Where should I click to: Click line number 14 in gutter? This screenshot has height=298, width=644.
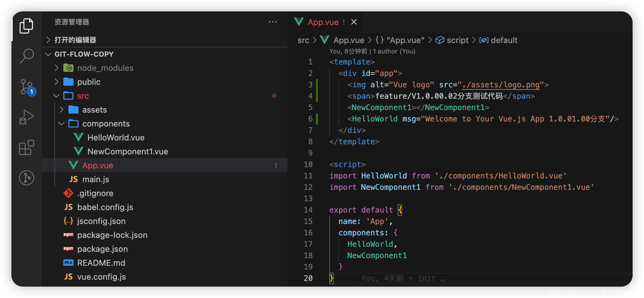coord(308,210)
